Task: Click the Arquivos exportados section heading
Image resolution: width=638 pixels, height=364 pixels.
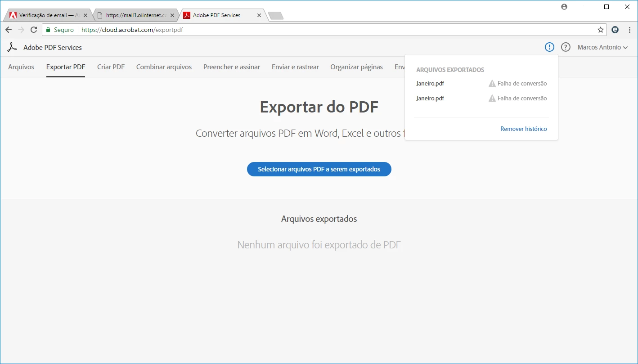Action: pyautogui.click(x=319, y=219)
